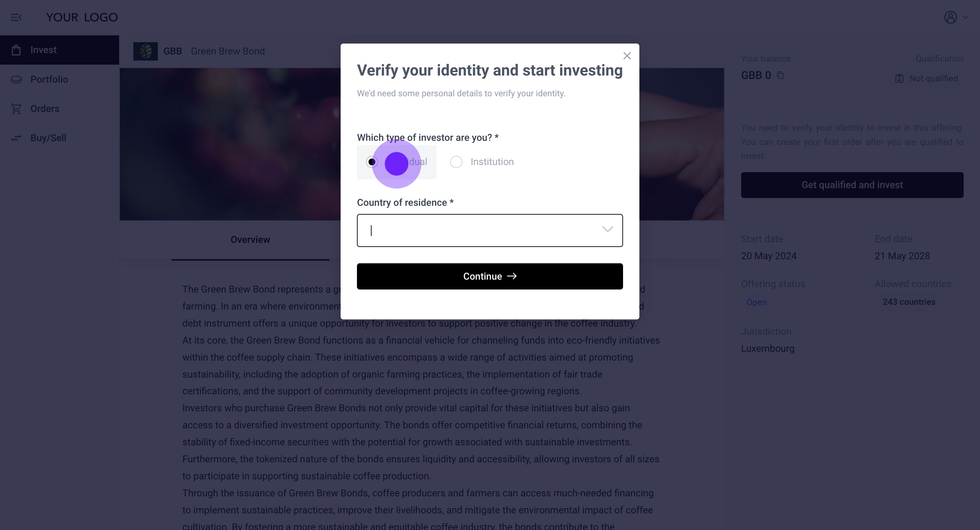The width and height of the screenshot is (980, 530).
Task: Click the Invest shopping bag icon
Action: (16, 50)
